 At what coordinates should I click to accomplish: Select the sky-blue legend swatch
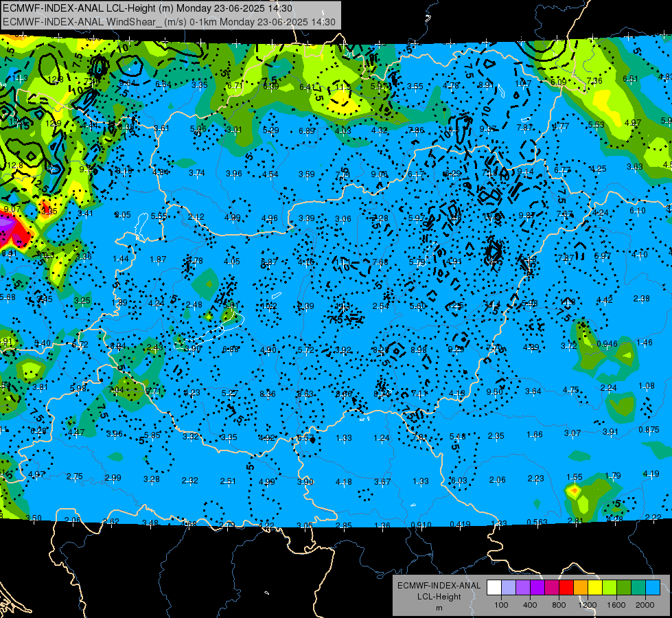652,588
